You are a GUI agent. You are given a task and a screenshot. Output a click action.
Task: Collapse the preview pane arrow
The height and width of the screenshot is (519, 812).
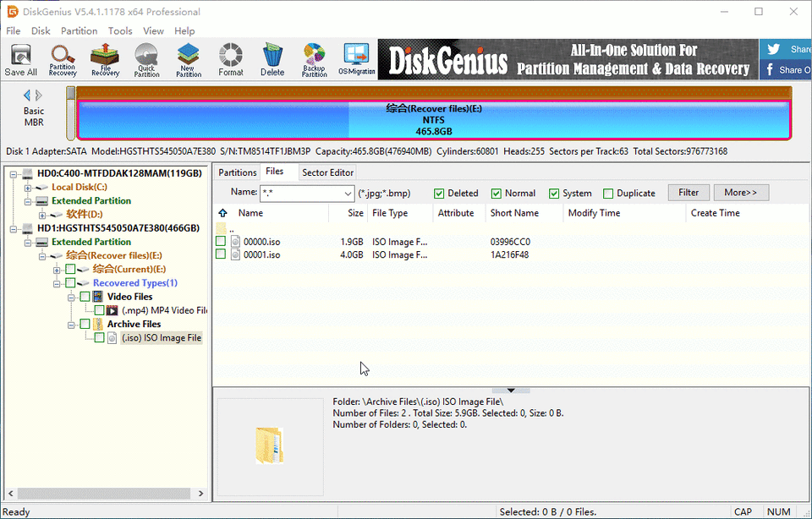(x=511, y=391)
